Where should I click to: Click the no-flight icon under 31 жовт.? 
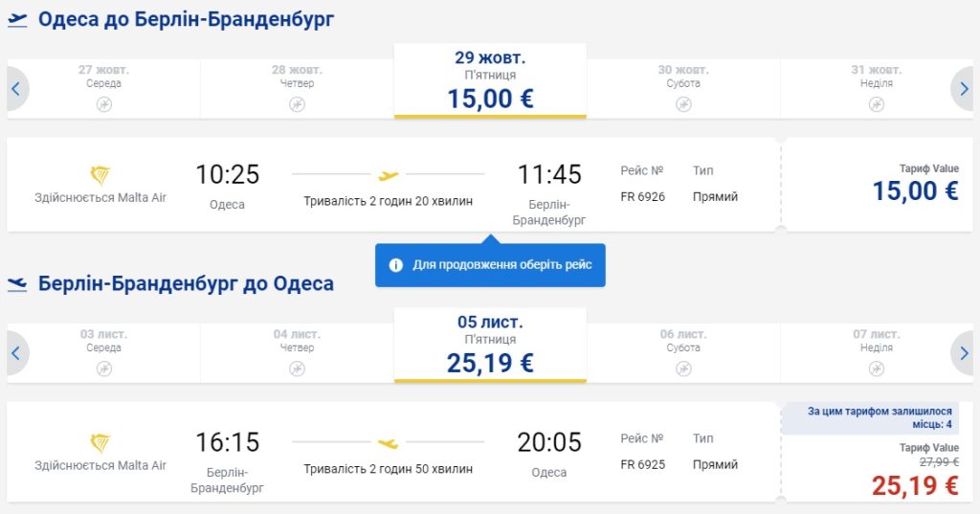pyautogui.click(x=876, y=104)
